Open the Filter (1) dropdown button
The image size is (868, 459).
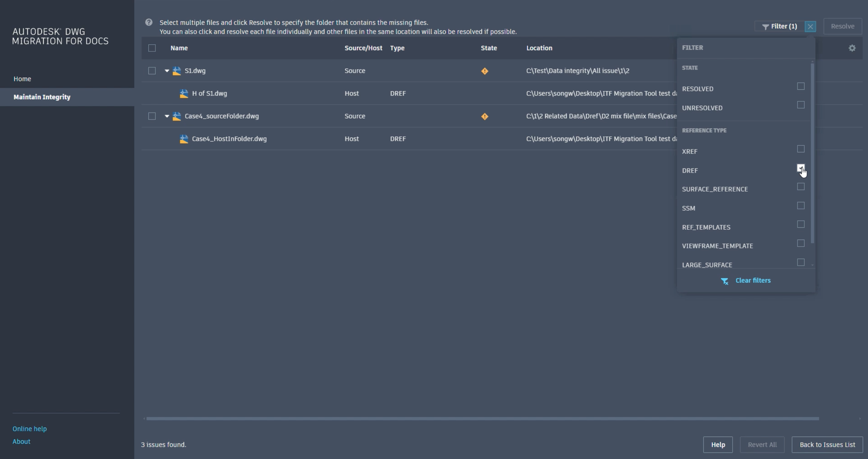(x=779, y=26)
